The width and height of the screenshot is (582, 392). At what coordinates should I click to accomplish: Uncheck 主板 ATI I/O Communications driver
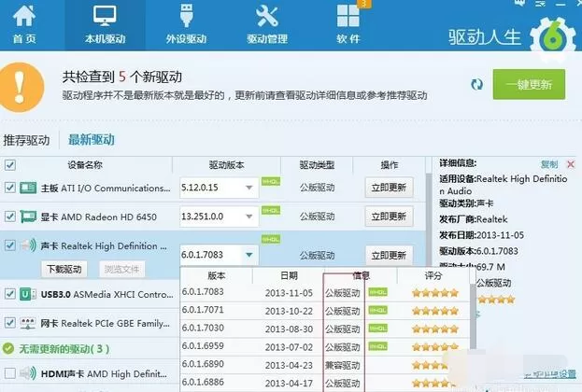[10, 188]
